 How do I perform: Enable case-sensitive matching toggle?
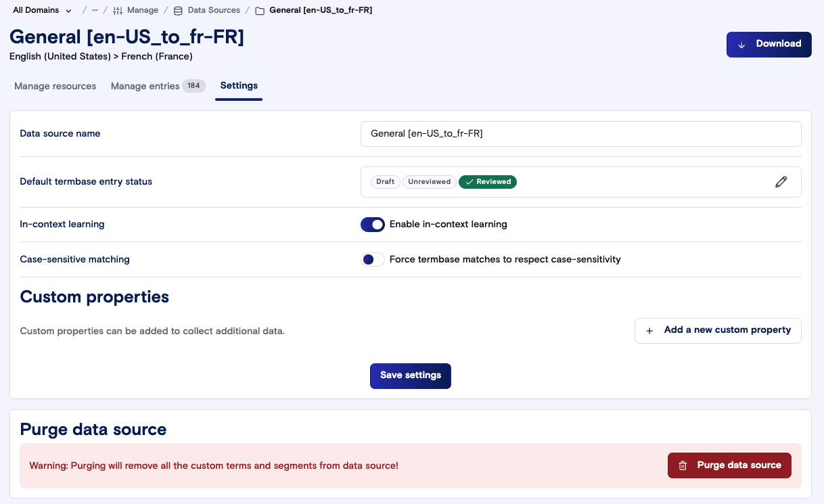[x=373, y=260]
